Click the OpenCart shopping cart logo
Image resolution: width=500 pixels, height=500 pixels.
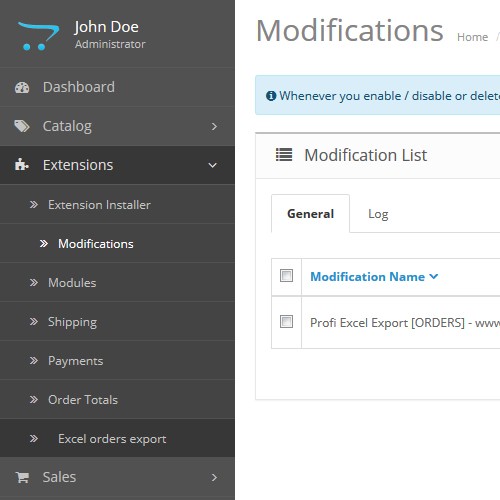tap(39, 36)
